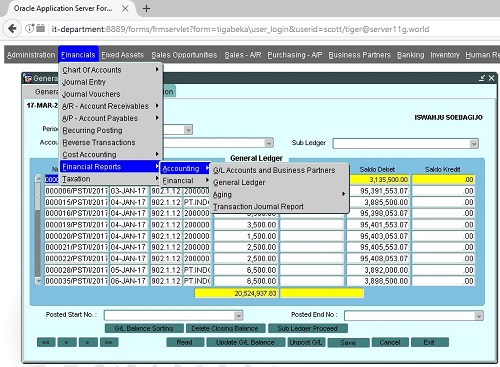Click the Sub Ledger Proceed button
500x367 pixels.
pos(308,328)
